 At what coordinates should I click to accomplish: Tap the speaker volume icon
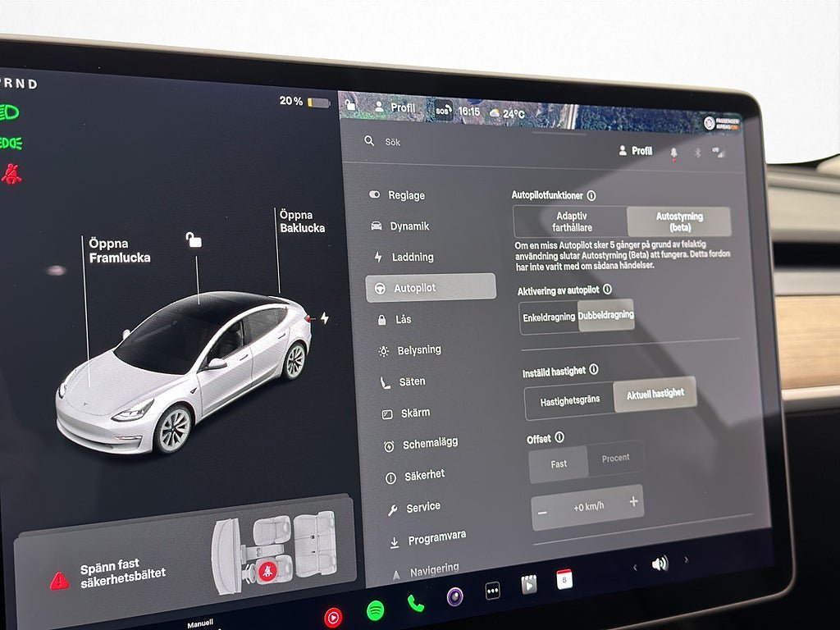(x=660, y=564)
